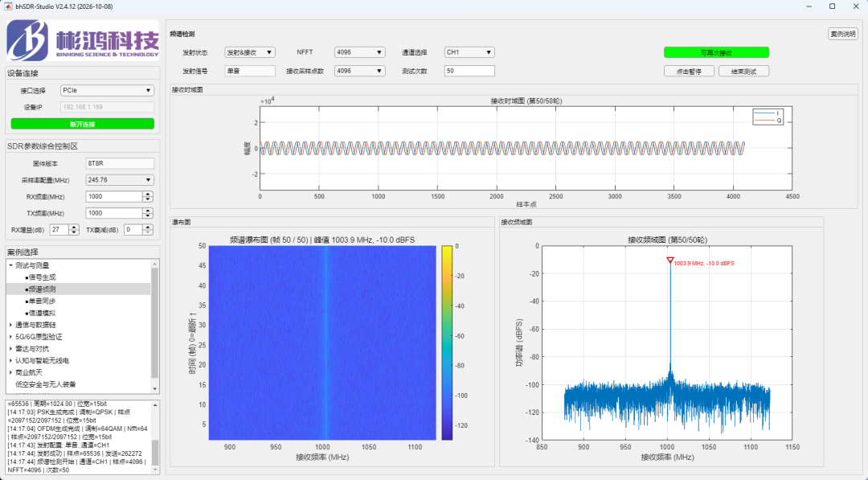Click the 固件版本 8T8R field

point(120,164)
